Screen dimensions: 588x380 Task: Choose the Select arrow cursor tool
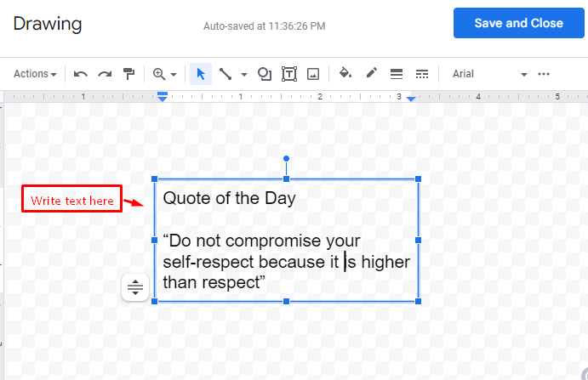(201, 74)
